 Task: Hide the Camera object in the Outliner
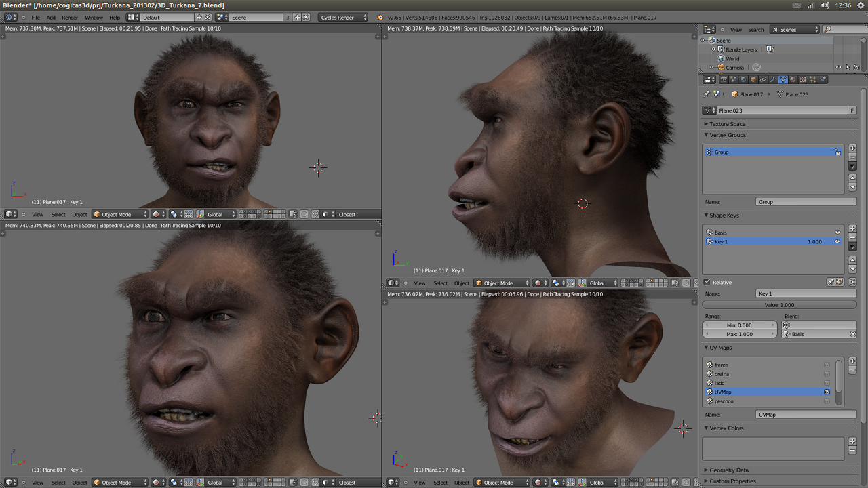(838, 67)
